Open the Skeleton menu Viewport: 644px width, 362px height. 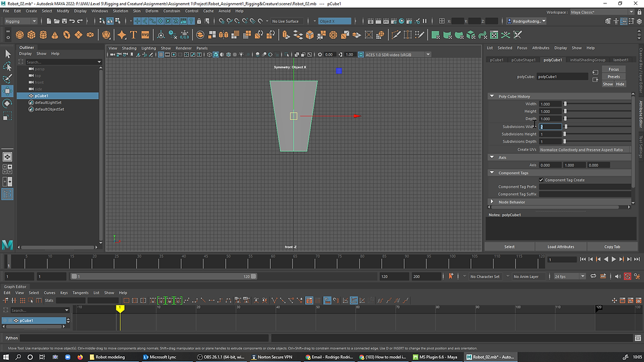pyautogui.click(x=120, y=11)
